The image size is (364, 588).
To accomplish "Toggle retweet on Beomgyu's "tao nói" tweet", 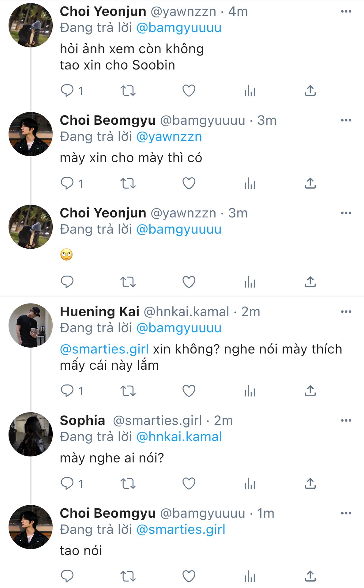I will 128,576.
